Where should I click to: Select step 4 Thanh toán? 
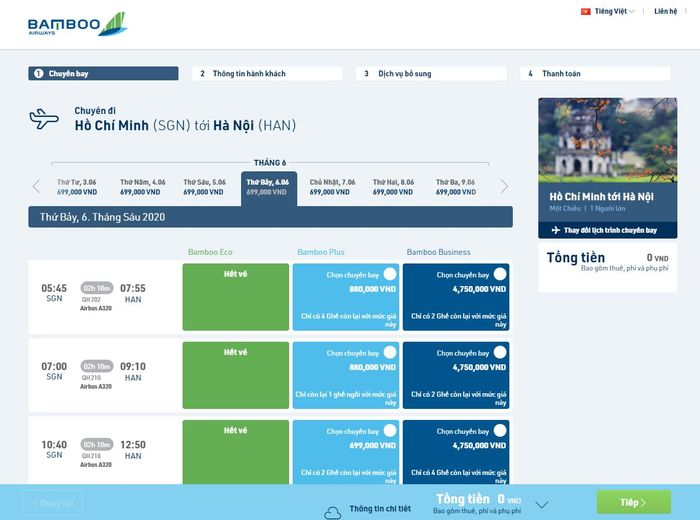click(x=595, y=74)
